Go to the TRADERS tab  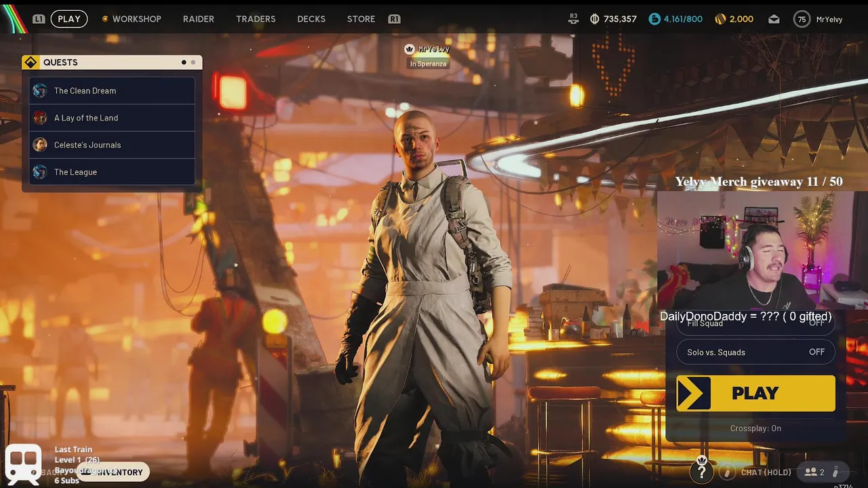point(256,19)
